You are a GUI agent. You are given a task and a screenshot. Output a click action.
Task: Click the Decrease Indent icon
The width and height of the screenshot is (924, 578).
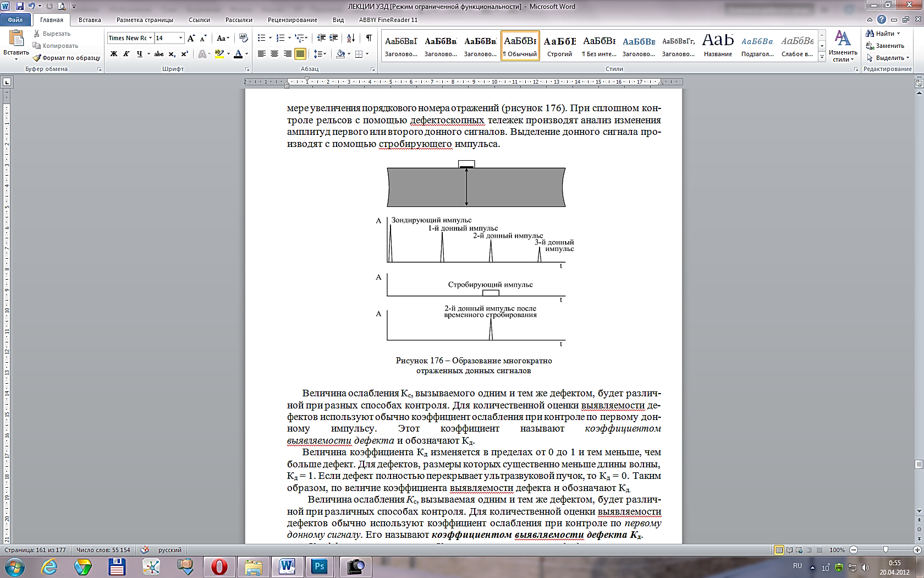[x=321, y=38]
